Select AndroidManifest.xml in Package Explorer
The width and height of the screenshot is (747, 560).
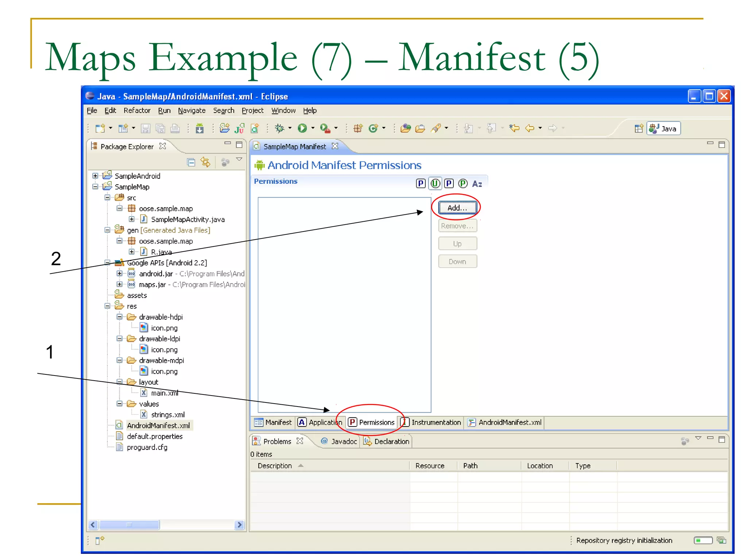[x=158, y=425]
